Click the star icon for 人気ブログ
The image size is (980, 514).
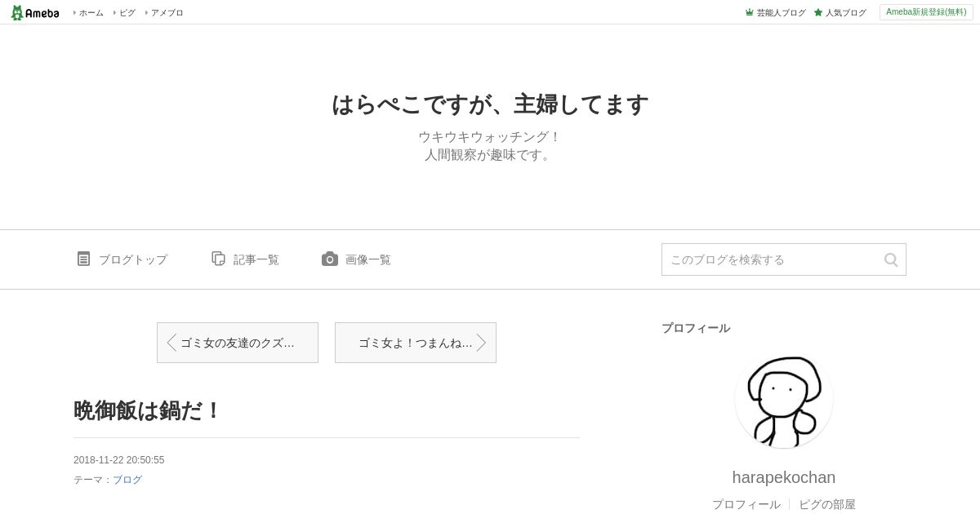[x=818, y=12]
